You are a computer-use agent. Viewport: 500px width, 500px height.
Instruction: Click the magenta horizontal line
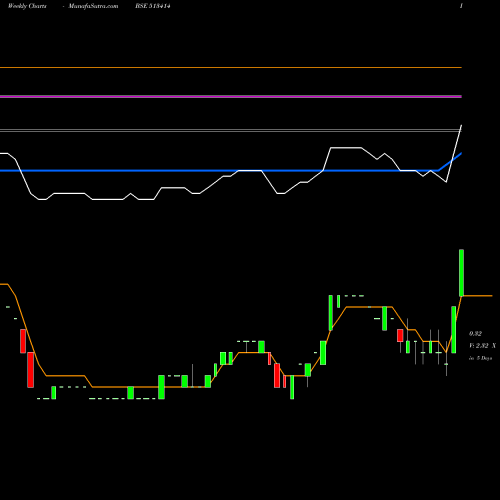coord(231,96)
